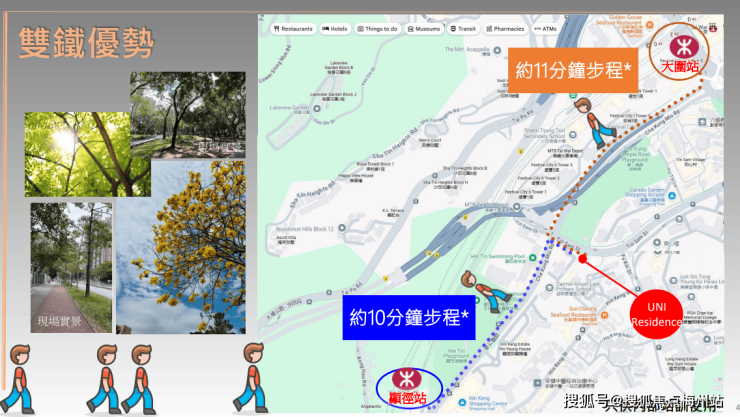
Task: Filter the map by Transit
Action: pyautogui.click(x=463, y=29)
